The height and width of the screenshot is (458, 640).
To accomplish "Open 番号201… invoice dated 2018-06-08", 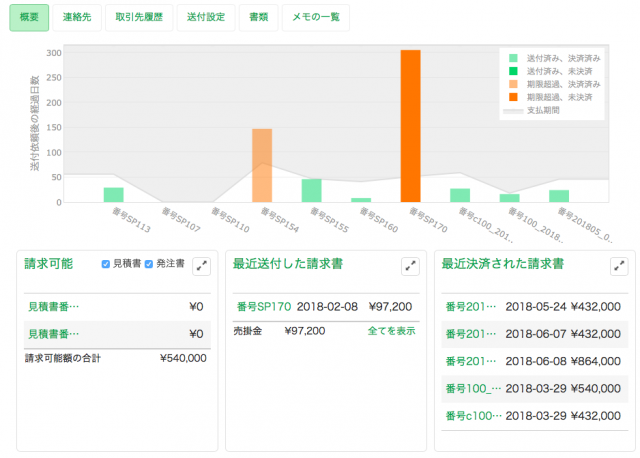I will pos(471,361).
